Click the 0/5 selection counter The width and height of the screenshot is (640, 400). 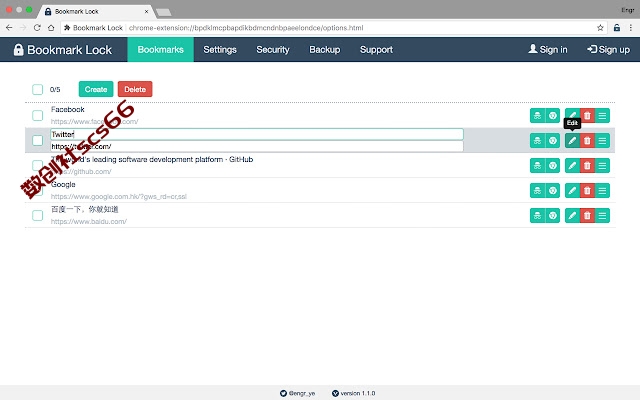[55, 89]
